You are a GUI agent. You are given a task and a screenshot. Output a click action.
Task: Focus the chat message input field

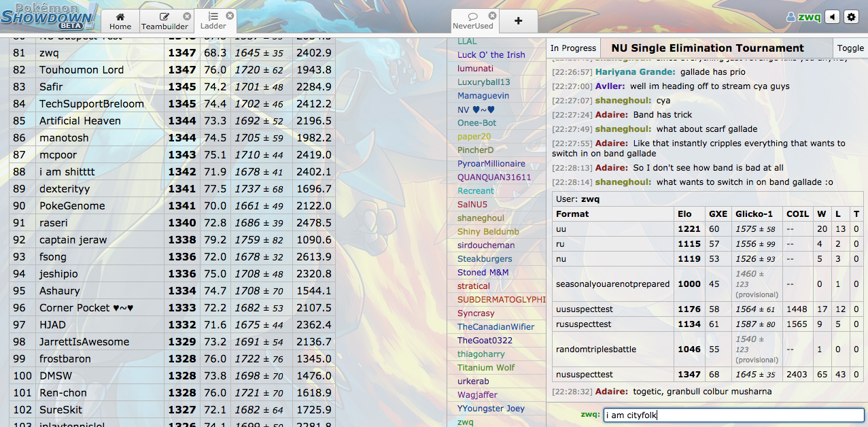tap(733, 415)
